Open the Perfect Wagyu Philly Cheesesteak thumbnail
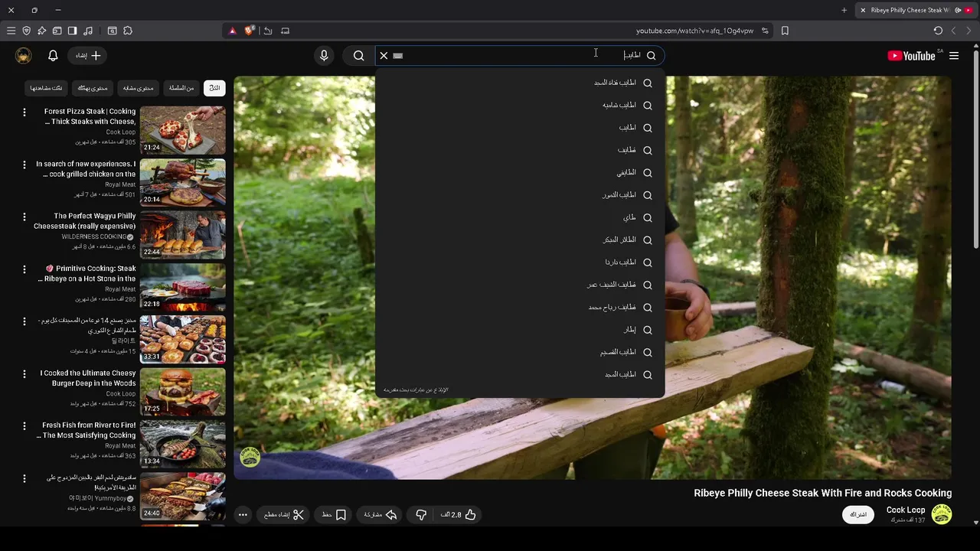The width and height of the screenshot is (980, 551). [183, 235]
